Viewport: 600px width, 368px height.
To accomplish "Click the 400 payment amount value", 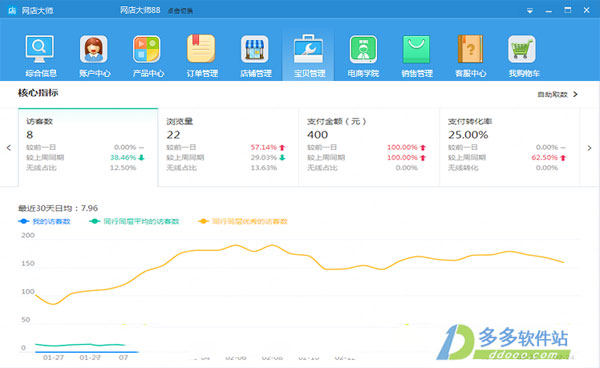I will (x=317, y=135).
